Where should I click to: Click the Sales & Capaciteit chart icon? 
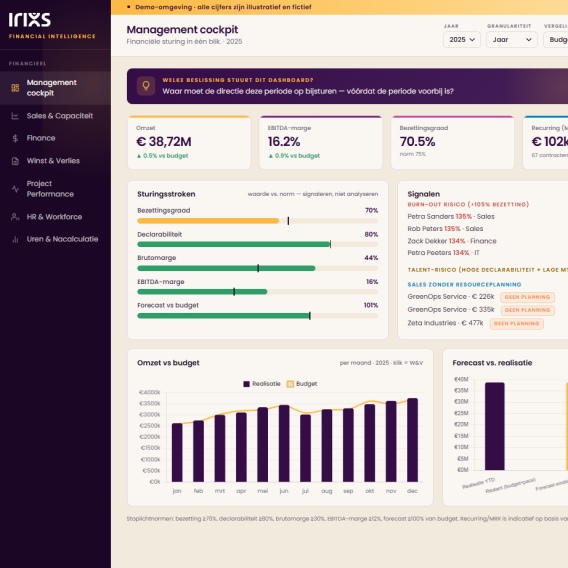[x=15, y=116]
